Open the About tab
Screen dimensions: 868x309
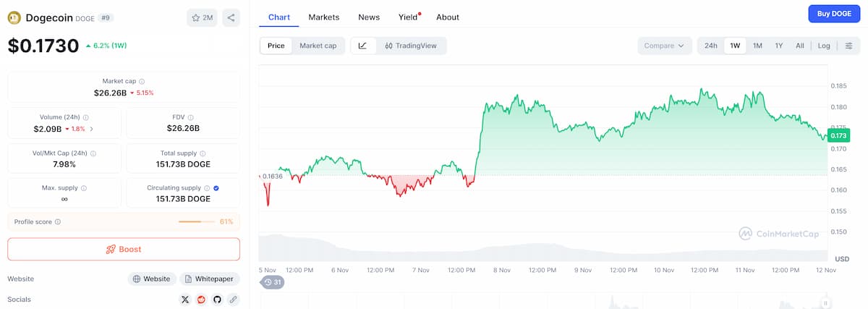(x=448, y=17)
